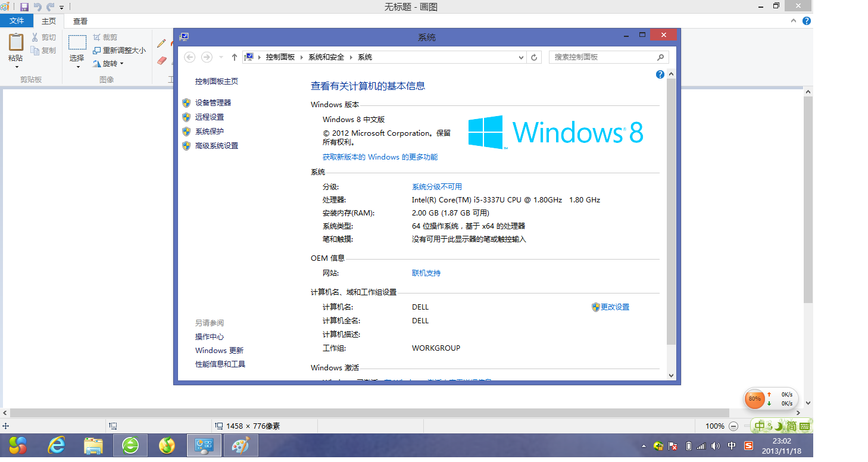Screen dimensions: 868x462
Task: Click the Up arrow in System window
Action: [235, 57]
